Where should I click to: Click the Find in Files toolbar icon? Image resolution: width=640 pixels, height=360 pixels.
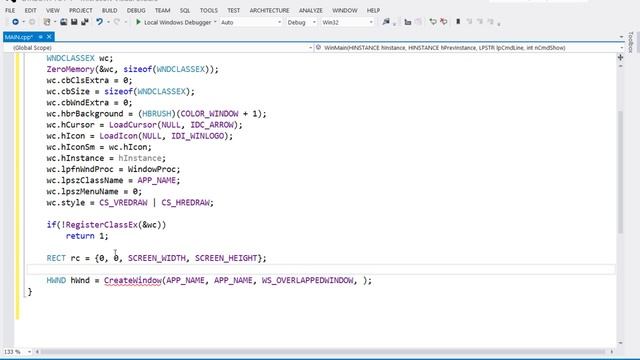[386, 22]
